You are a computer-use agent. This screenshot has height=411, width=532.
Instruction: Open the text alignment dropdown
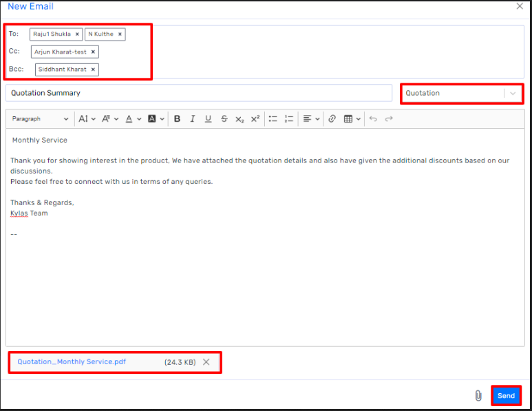tap(311, 119)
